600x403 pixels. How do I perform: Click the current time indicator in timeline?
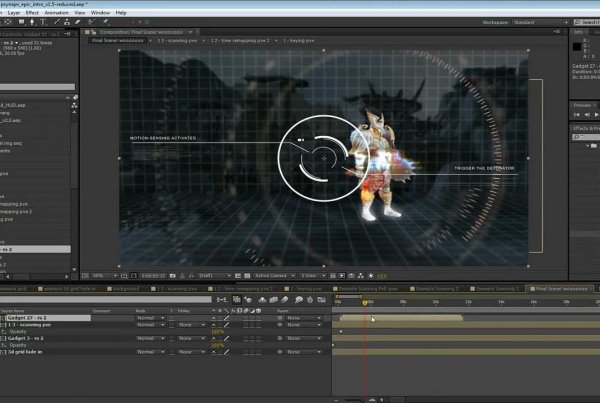[365, 302]
